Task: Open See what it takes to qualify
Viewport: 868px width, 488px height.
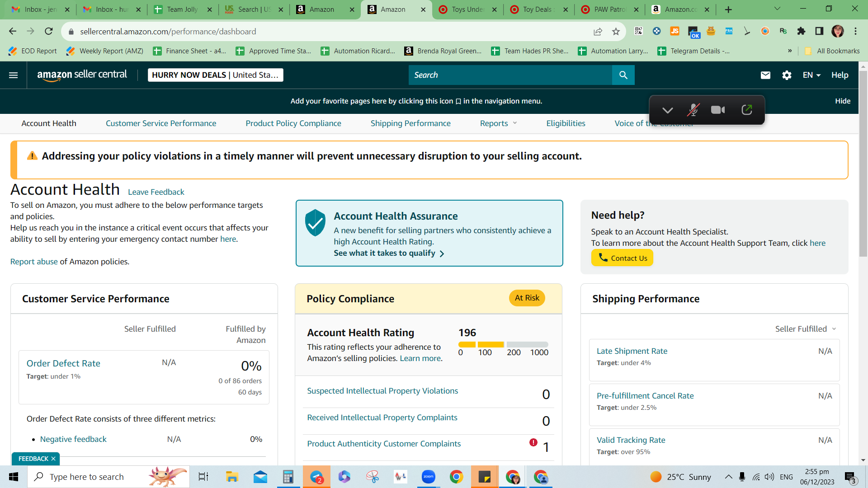Action: [x=389, y=253]
